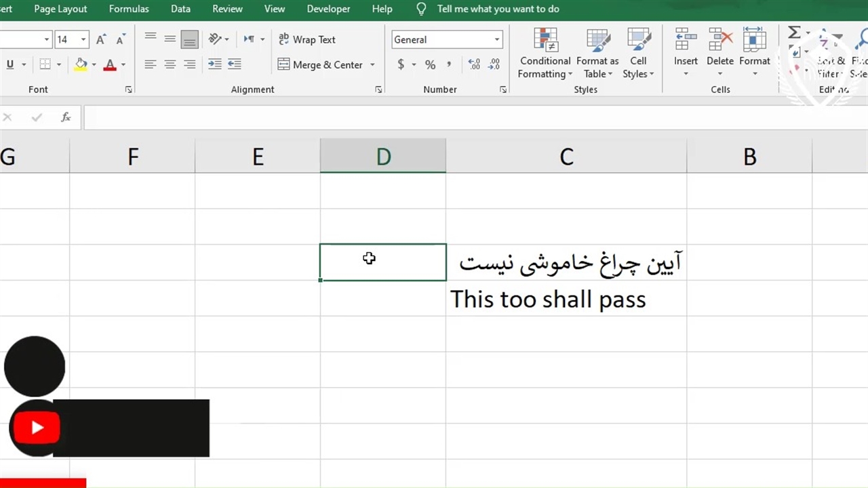Select the Orientation text rotation icon
The width and height of the screenshot is (868, 488).
pos(214,39)
